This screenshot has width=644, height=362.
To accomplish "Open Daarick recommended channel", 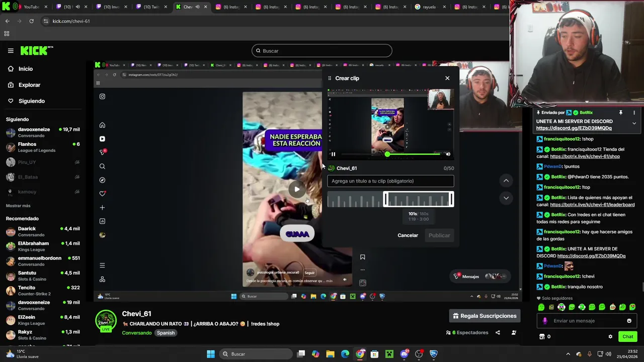I will tap(43, 231).
